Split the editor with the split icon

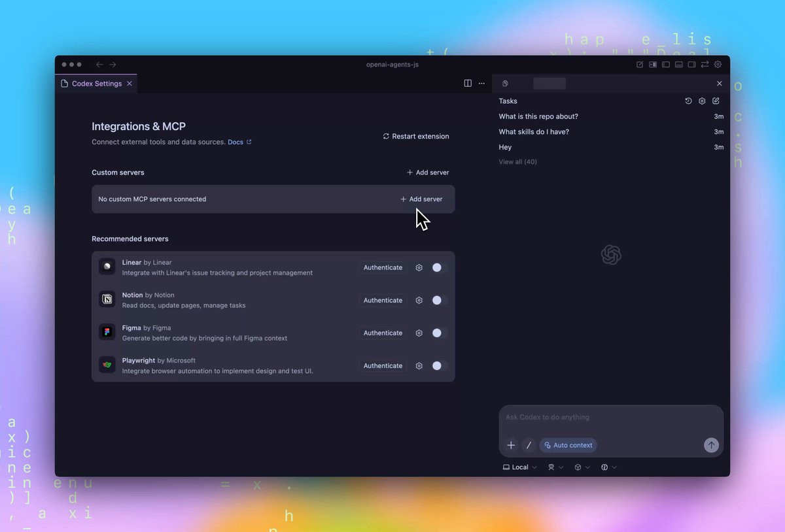pos(468,83)
